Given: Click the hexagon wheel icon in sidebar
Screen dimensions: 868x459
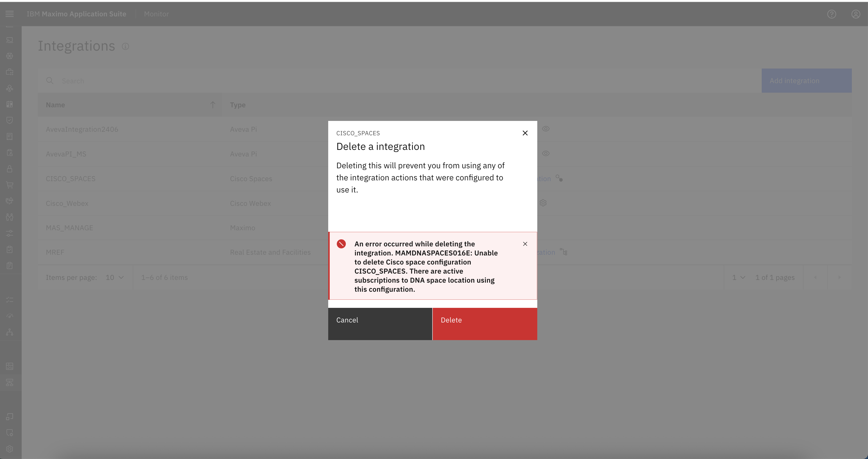Looking at the screenshot, I should pos(9,56).
